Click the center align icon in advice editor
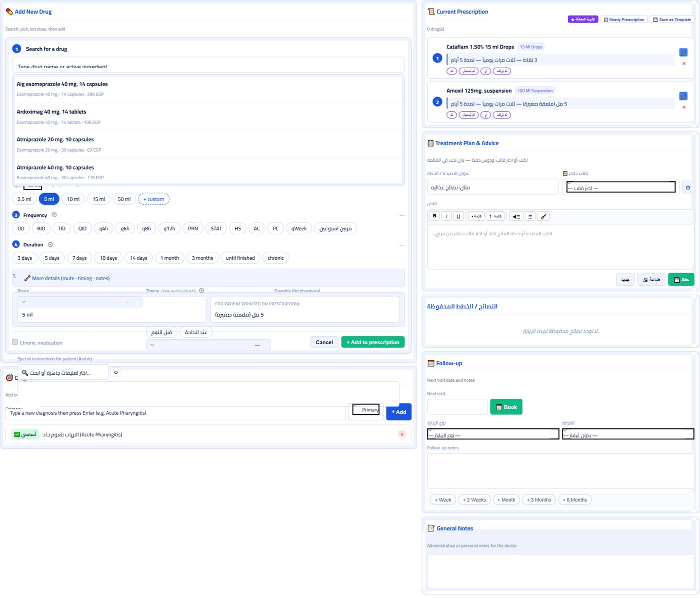This screenshot has height=598, width=700. 530,216
